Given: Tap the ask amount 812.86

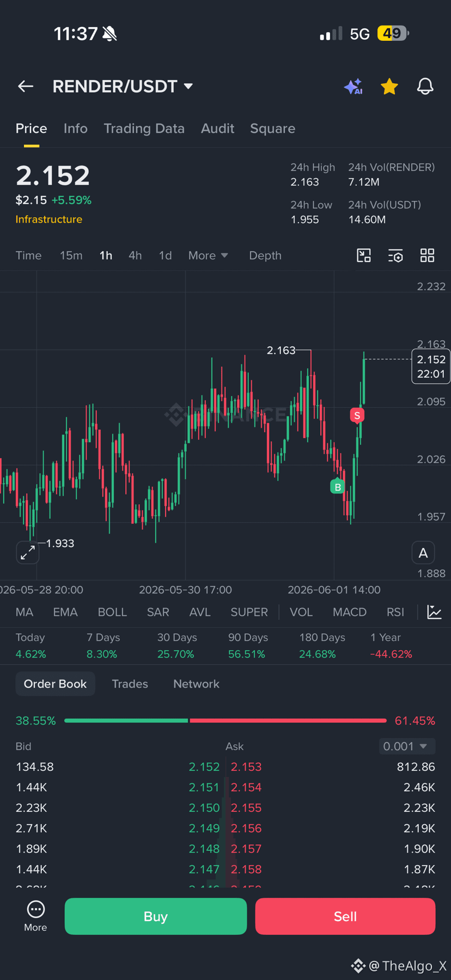Looking at the screenshot, I should pyautogui.click(x=416, y=767).
